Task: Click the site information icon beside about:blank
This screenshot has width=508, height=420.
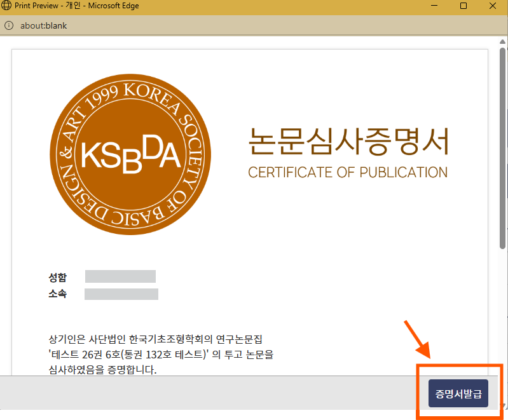Action: (9, 25)
